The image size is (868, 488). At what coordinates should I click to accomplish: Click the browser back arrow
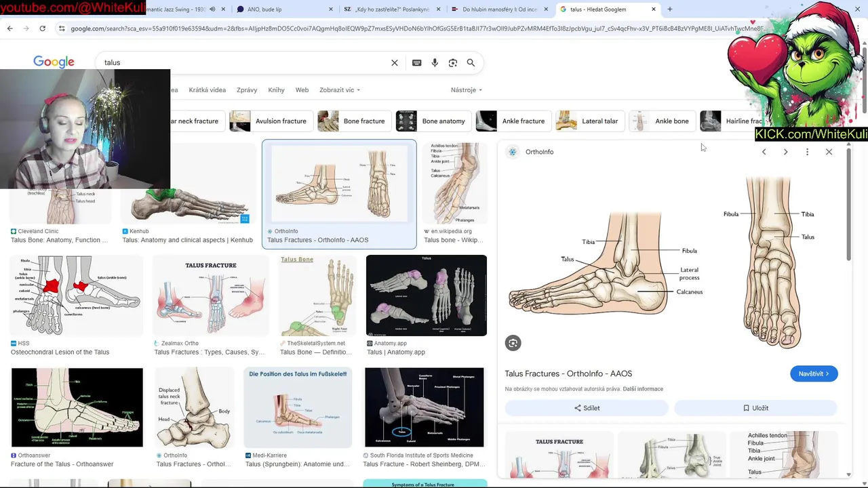[9, 28]
